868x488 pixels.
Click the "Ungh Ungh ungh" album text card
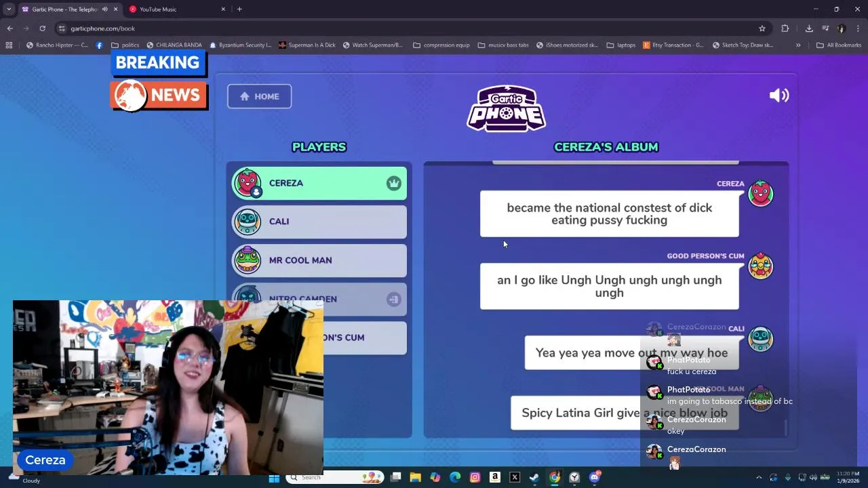pyautogui.click(x=609, y=286)
